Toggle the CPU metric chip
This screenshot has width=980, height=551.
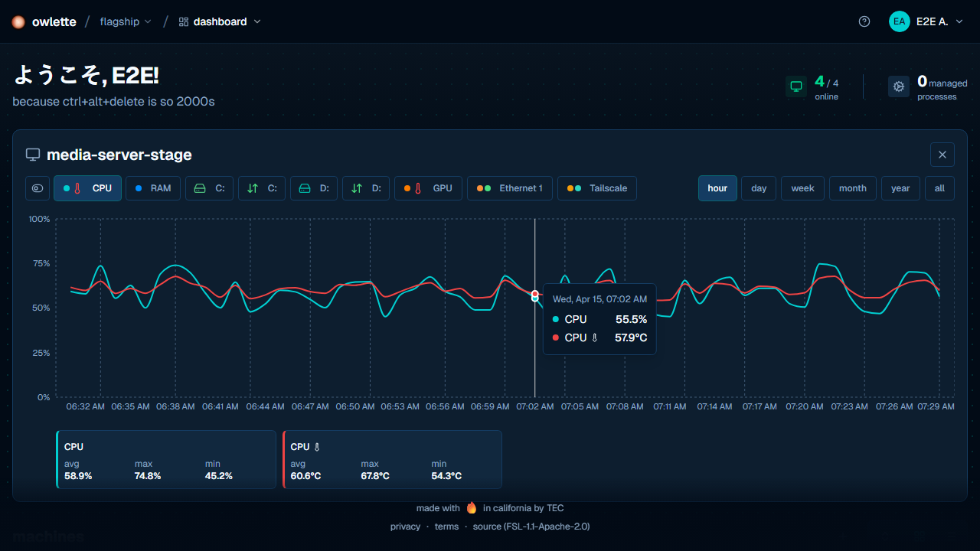[x=87, y=188]
